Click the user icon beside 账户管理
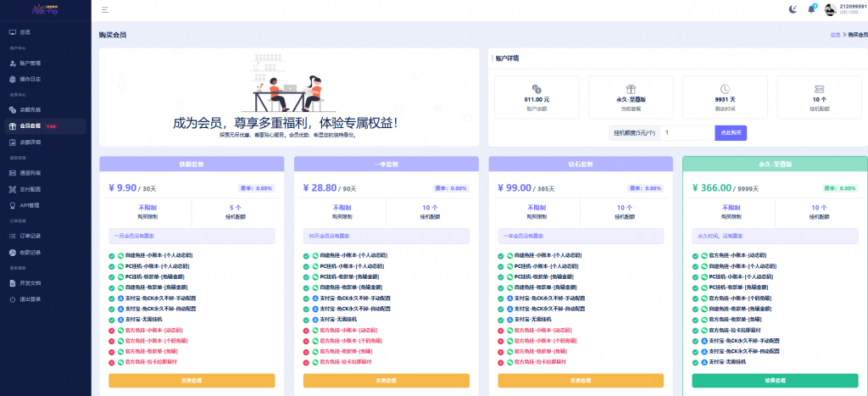This screenshot has width=868, height=396. pos(13,63)
